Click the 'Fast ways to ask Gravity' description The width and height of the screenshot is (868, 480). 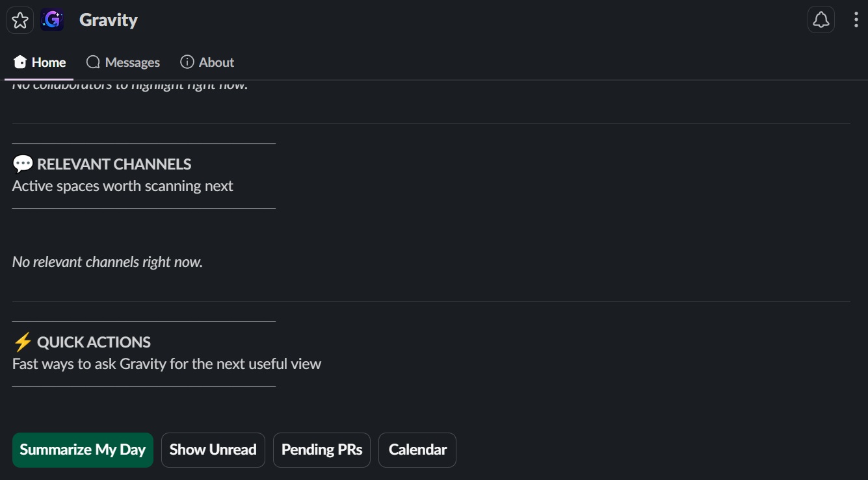(x=167, y=364)
